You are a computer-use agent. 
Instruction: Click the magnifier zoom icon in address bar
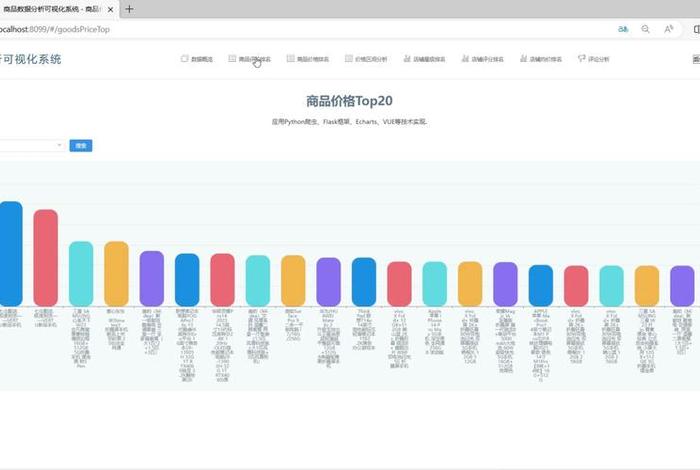tap(646, 29)
